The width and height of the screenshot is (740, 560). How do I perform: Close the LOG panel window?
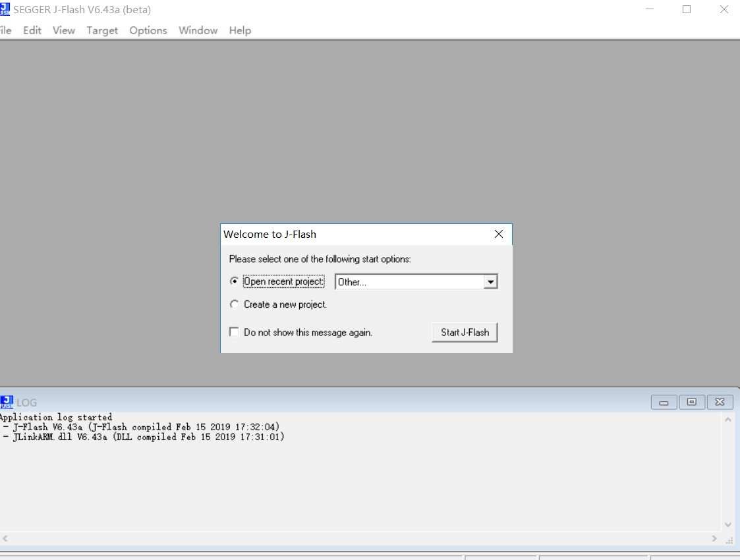coord(720,402)
